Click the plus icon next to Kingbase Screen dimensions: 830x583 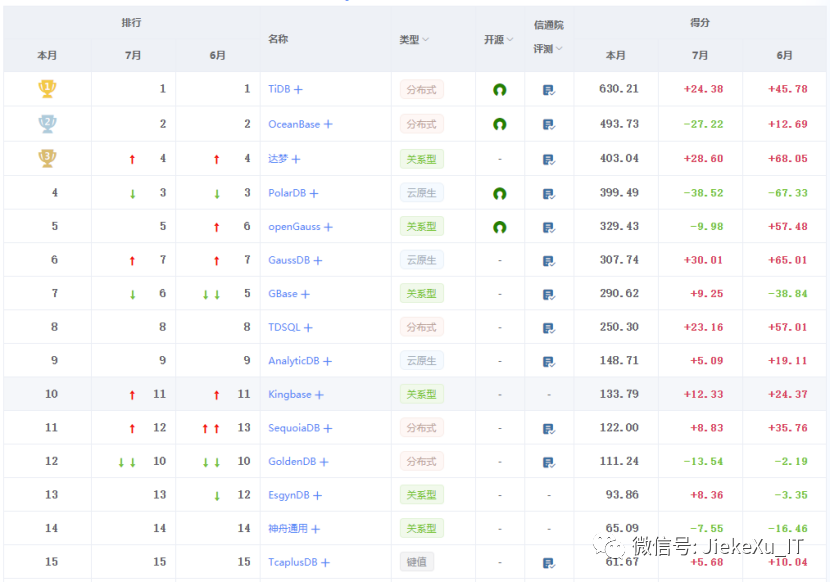[x=319, y=394]
